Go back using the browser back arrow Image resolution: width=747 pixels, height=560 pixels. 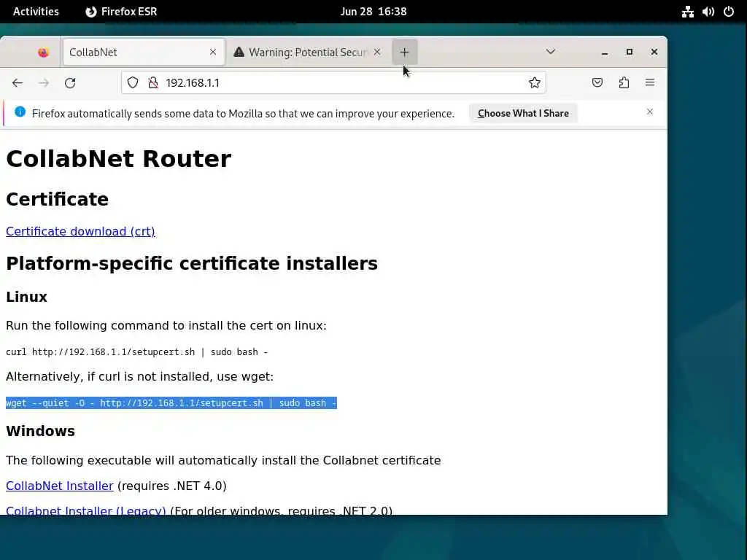pos(18,83)
